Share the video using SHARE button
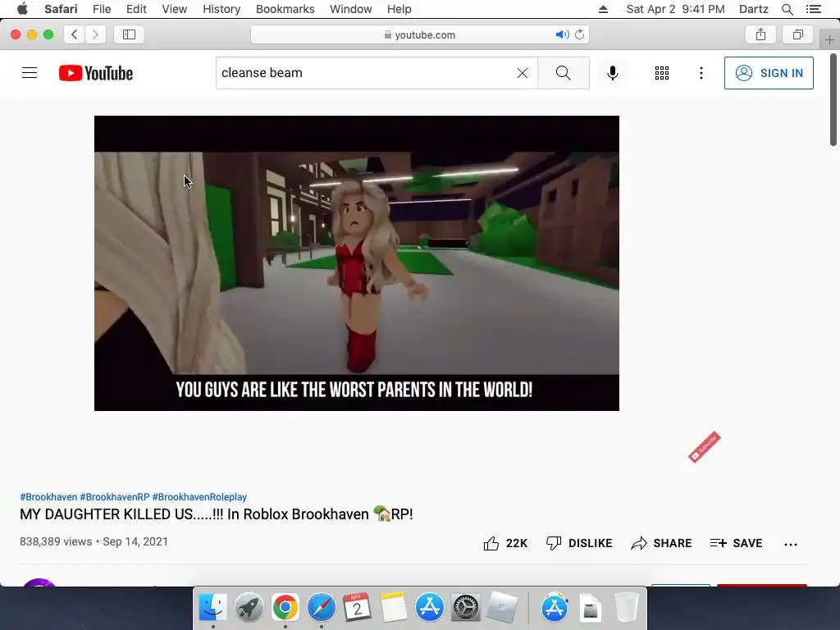Image resolution: width=840 pixels, height=630 pixels. tap(661, 543)
